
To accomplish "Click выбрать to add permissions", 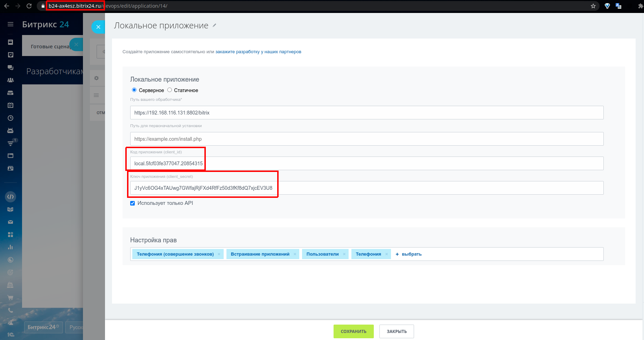I will 408,254.
